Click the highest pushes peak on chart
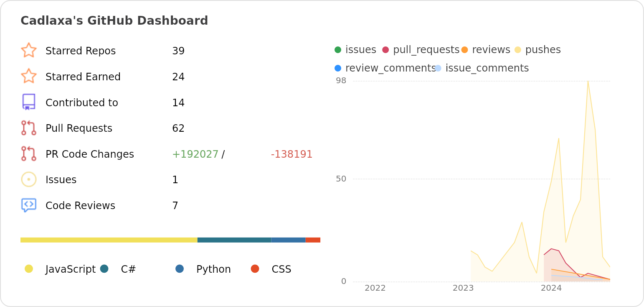644x307 pixels. [588, 82]
